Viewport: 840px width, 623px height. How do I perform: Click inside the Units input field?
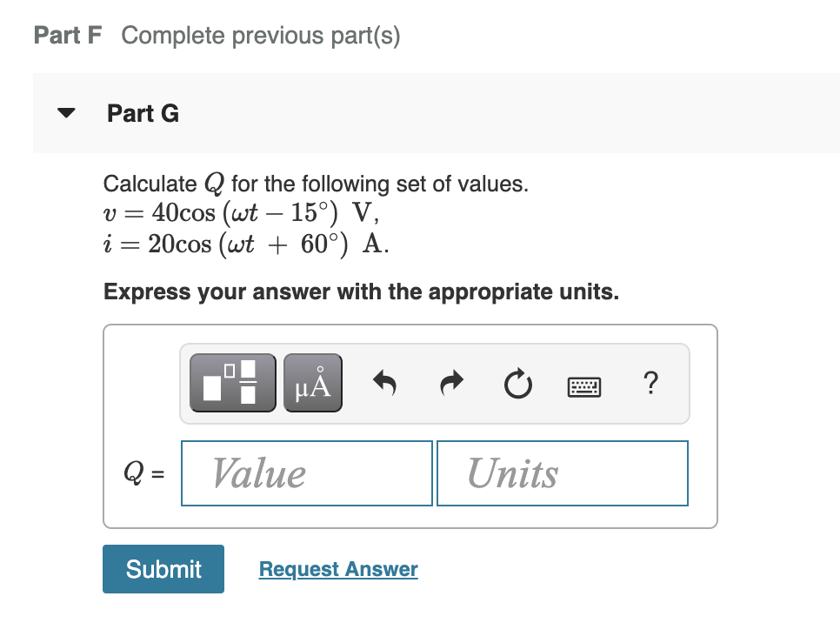click(x=562, y=472)
